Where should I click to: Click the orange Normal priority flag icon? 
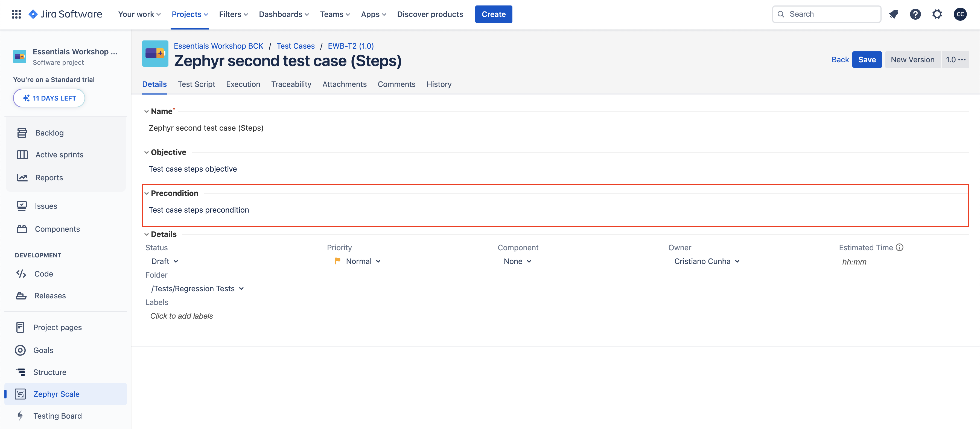(x=337, y=261)
